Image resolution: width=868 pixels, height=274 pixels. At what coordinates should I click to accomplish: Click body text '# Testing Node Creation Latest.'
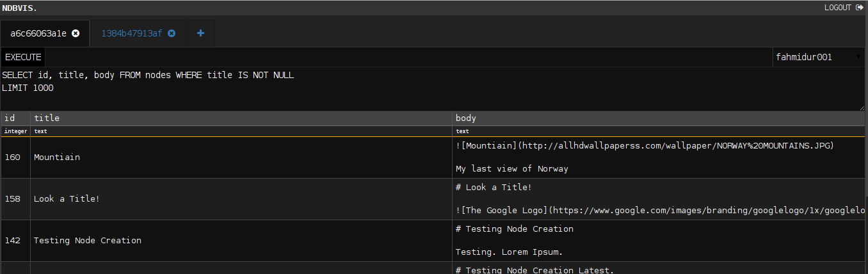(x=534, y=270)
